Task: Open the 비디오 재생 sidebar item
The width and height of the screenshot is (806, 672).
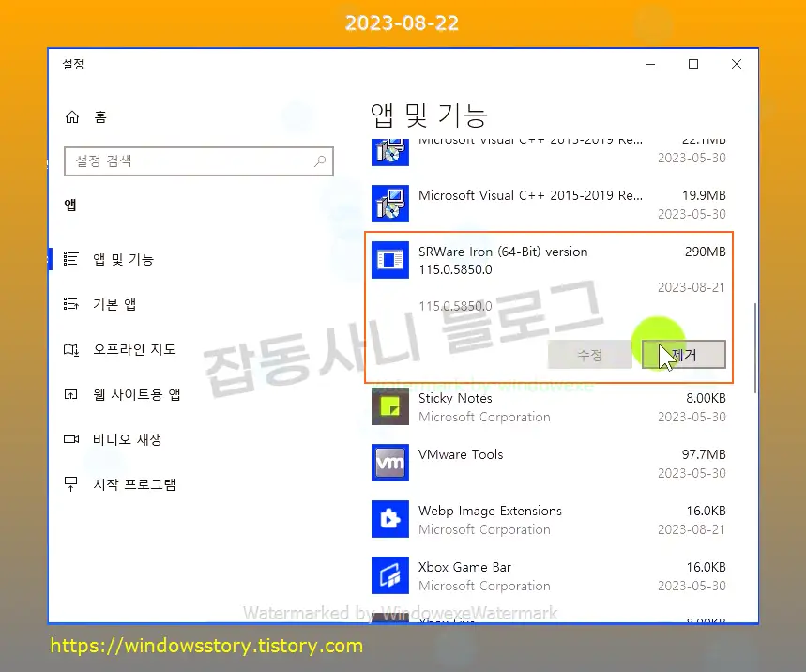Action: (127, 439)
